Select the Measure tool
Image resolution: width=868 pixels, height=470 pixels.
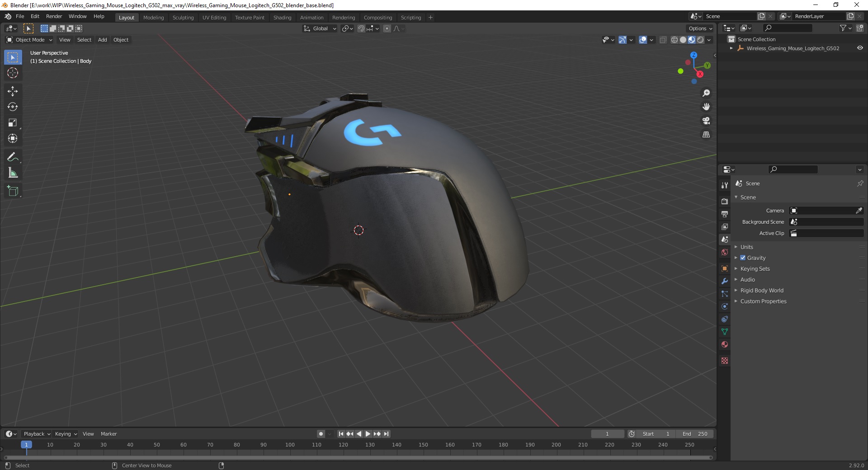coord(13,173)
